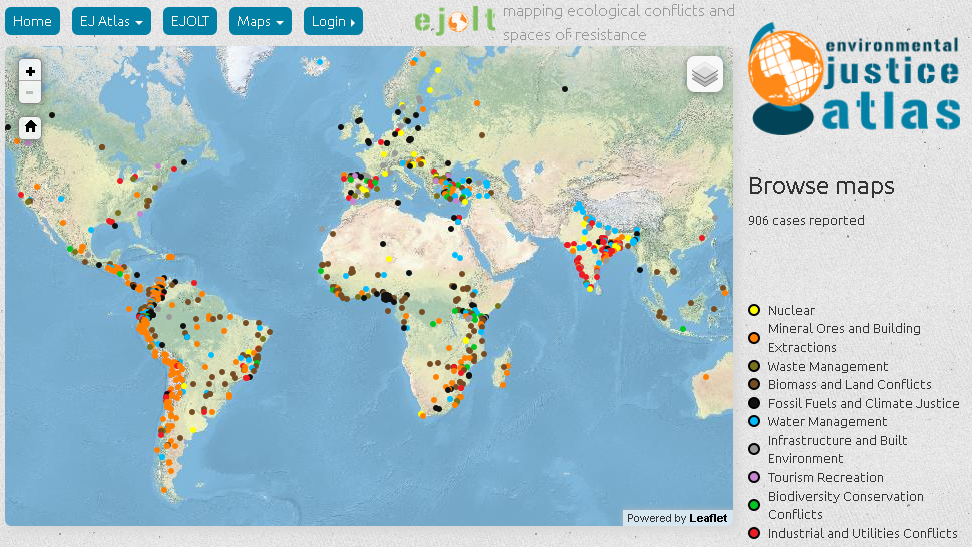The height and width of the screenshot is (547, 972).
Task: Go to the Home page
Action: click(32, 21)
